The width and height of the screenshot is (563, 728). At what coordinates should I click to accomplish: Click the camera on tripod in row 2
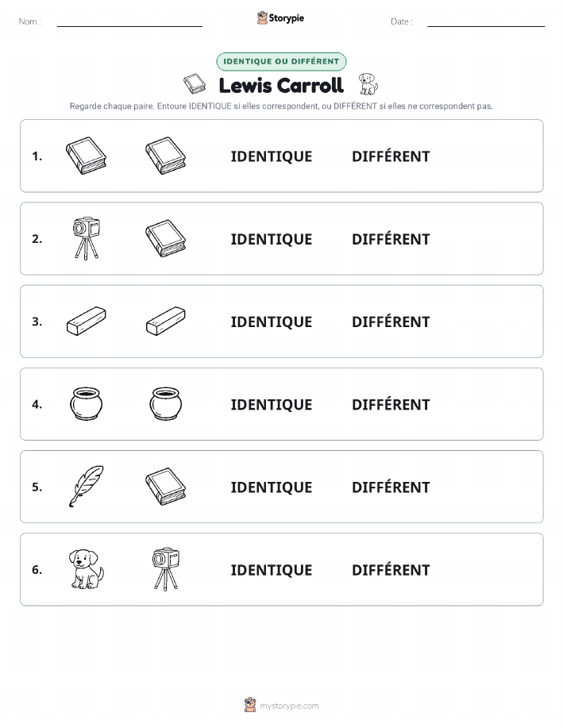point(87,238)
